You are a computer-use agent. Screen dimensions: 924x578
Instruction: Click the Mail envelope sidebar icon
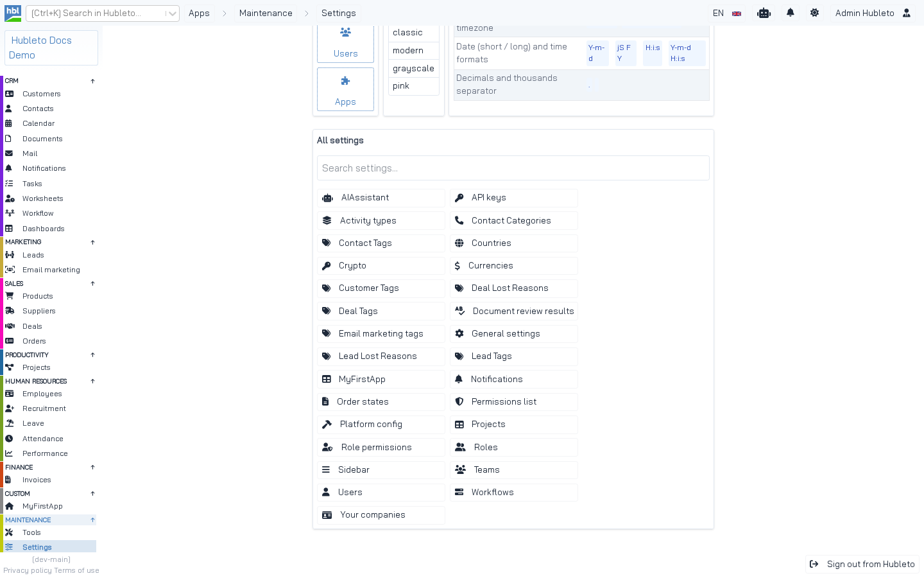tap(9, 153)
